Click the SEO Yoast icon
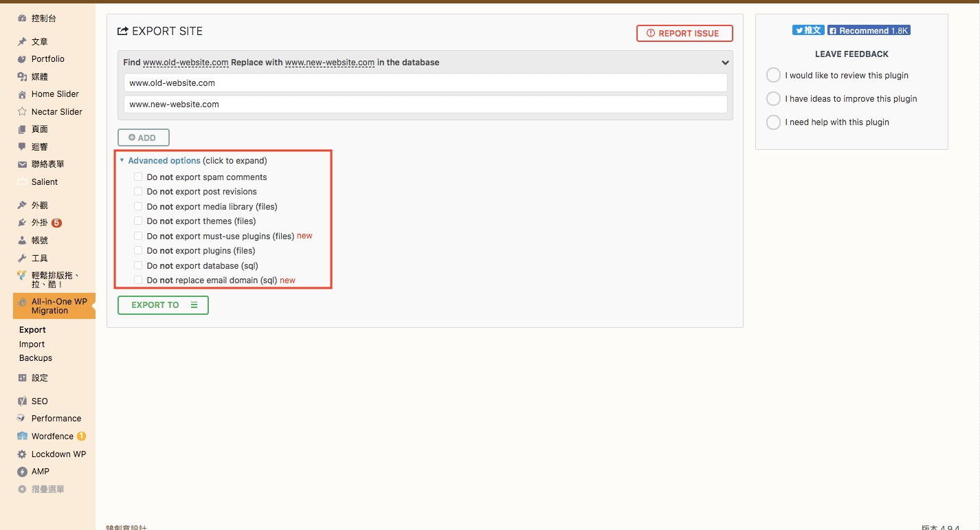 [22, 401]
